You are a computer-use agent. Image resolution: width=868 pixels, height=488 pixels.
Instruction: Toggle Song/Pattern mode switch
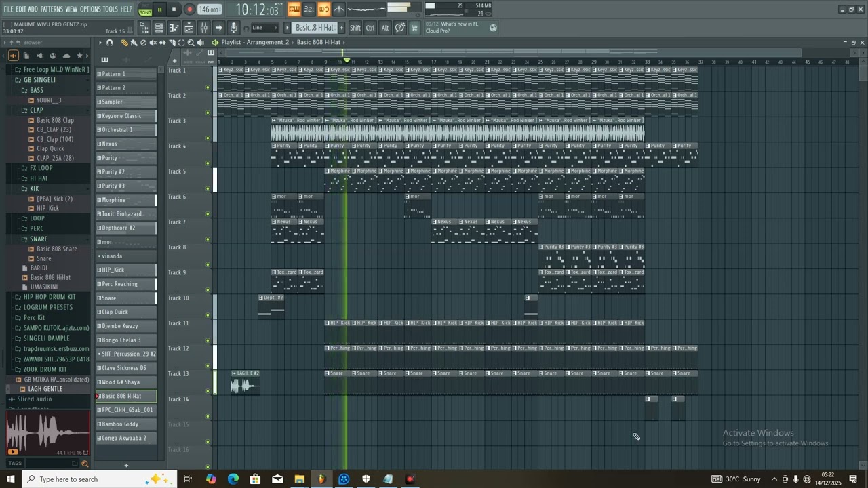tap(145, 9)
